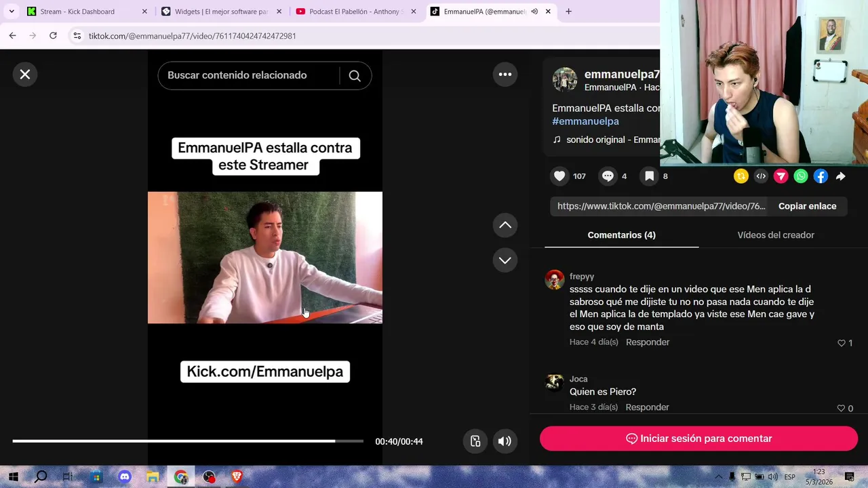Toggle the video volume speaker

(505, 441)
